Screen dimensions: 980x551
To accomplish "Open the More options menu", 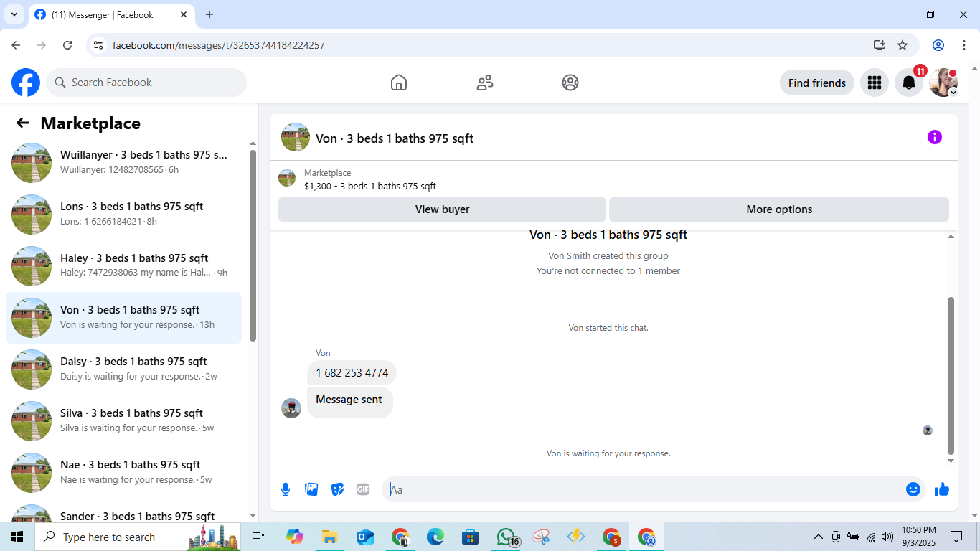I will [x=779, y=209].
